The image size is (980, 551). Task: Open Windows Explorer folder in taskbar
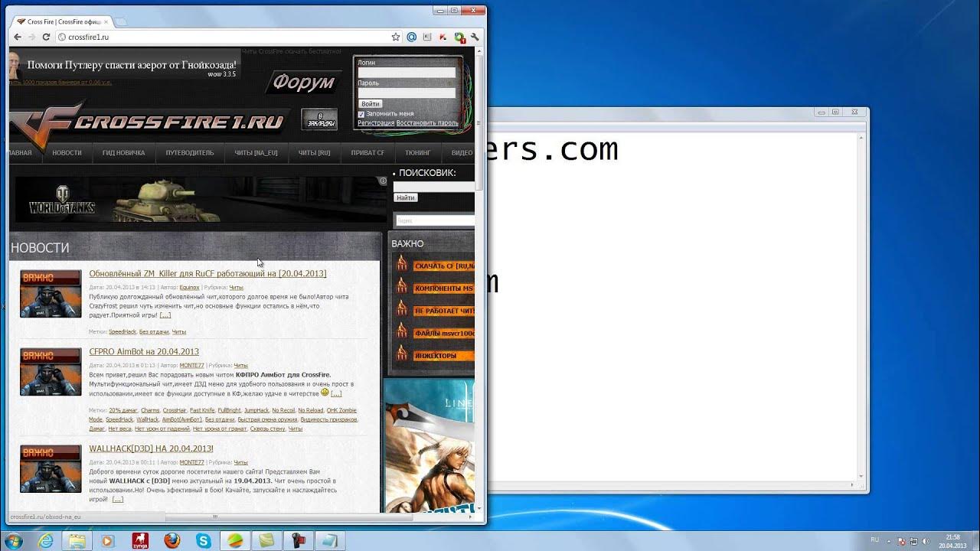[77, 541]
